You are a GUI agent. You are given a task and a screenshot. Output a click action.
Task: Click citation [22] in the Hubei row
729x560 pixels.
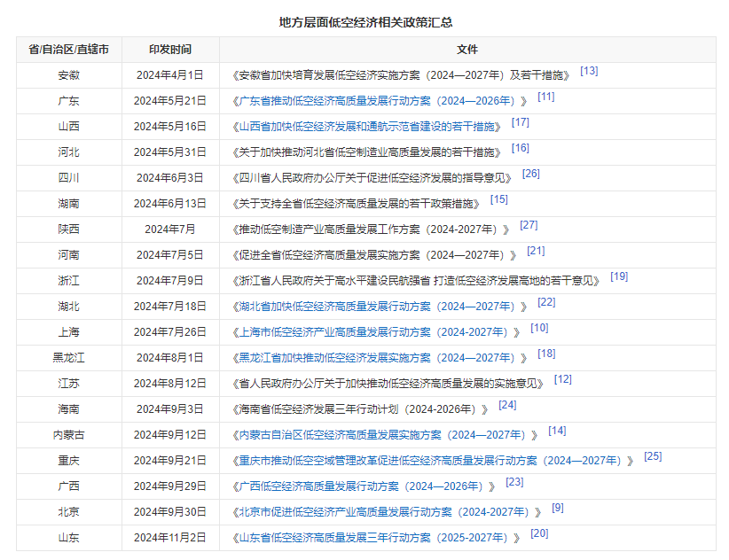pyautogui.click(x=546, y=302)
